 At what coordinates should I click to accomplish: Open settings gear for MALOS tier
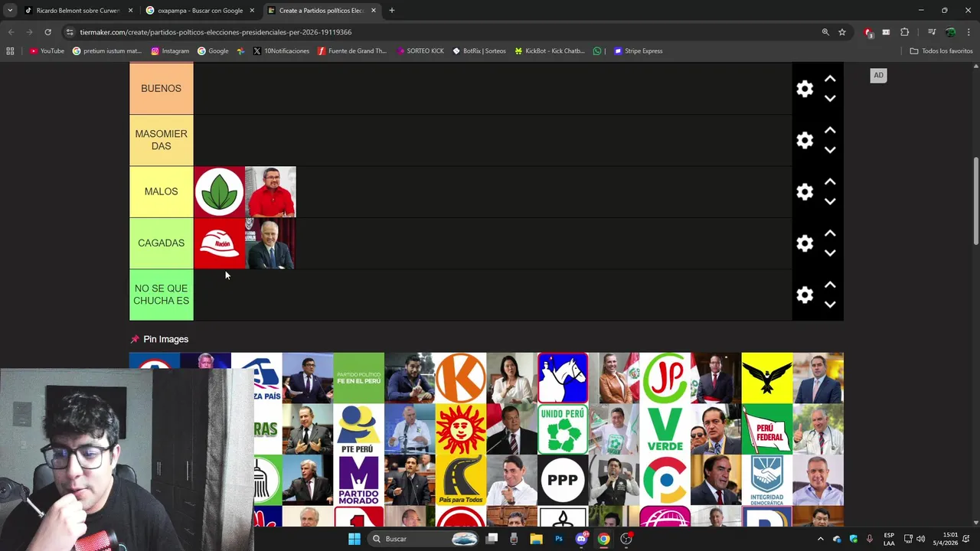click(x=805, y=191)
